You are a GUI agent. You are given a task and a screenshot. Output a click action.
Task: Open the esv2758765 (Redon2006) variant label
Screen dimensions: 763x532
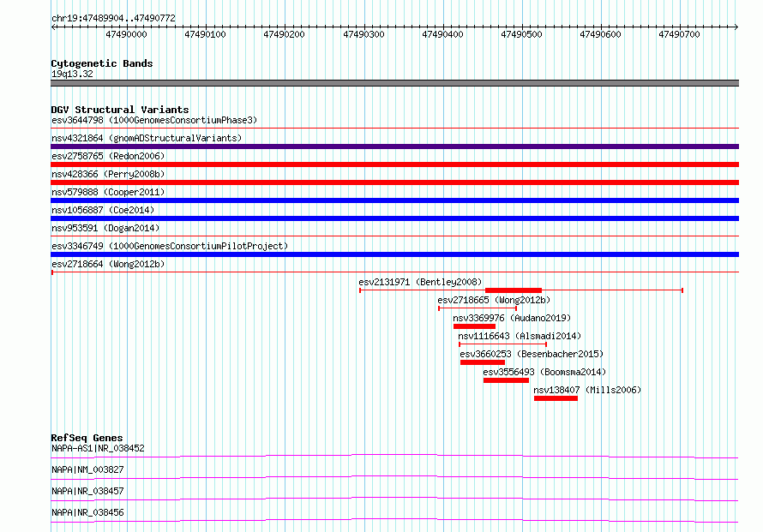pos(108,156)
